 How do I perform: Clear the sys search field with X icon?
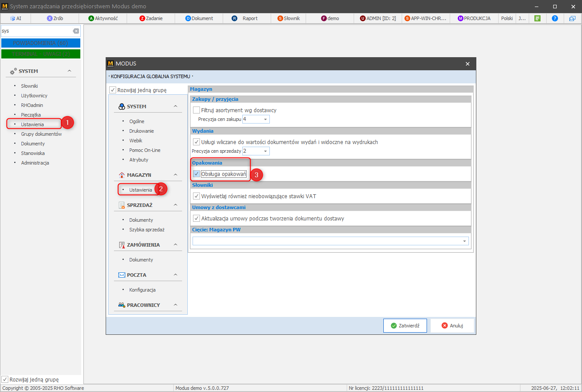[x=76, y=31]
